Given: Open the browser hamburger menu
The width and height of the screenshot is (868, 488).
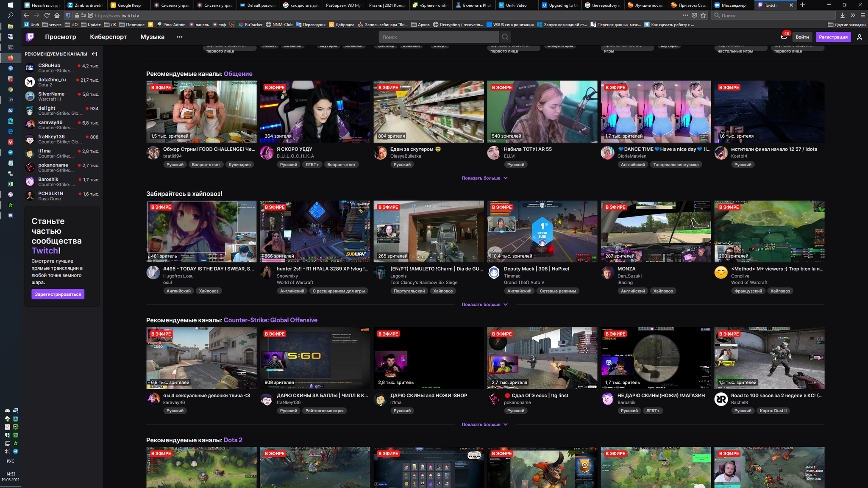Looking at the screenshot, I should tap(862, 15).
